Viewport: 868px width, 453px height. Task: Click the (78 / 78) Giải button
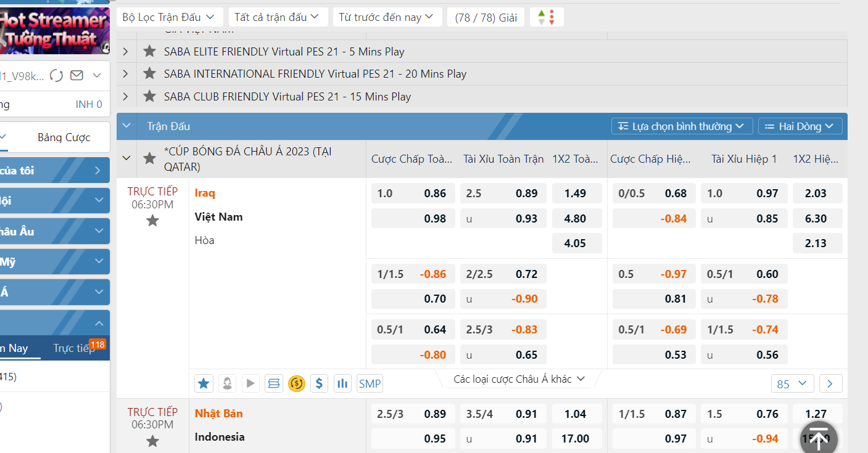[x=486, y=17]
